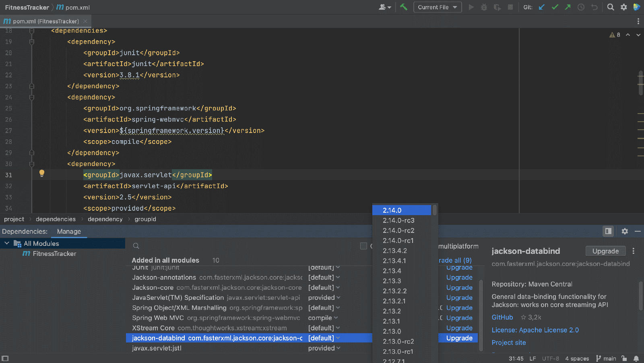This screenshot has height=363, width=644.
Task: Toggle the fold marker at line 29
Action: pyautogui.click(x=32, y=153)
